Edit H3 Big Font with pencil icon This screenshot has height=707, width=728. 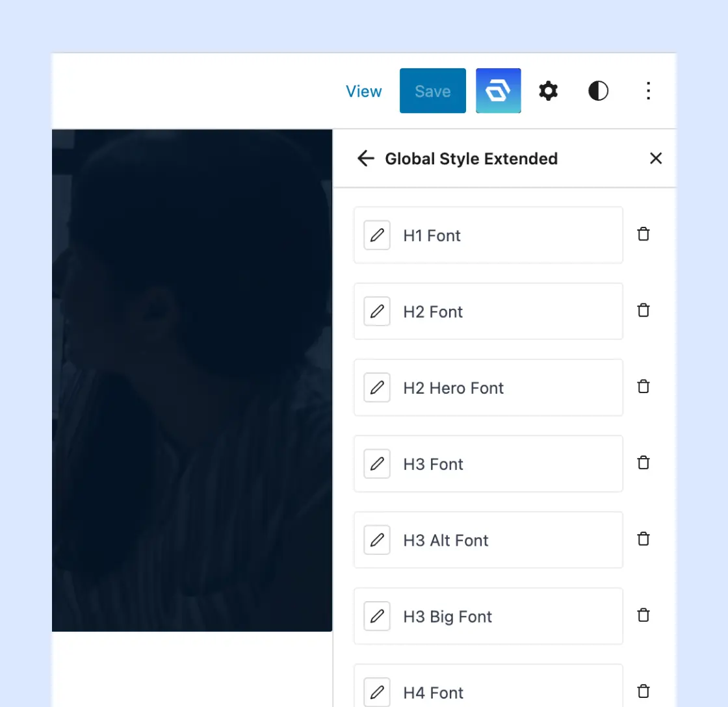coord(377,616)
